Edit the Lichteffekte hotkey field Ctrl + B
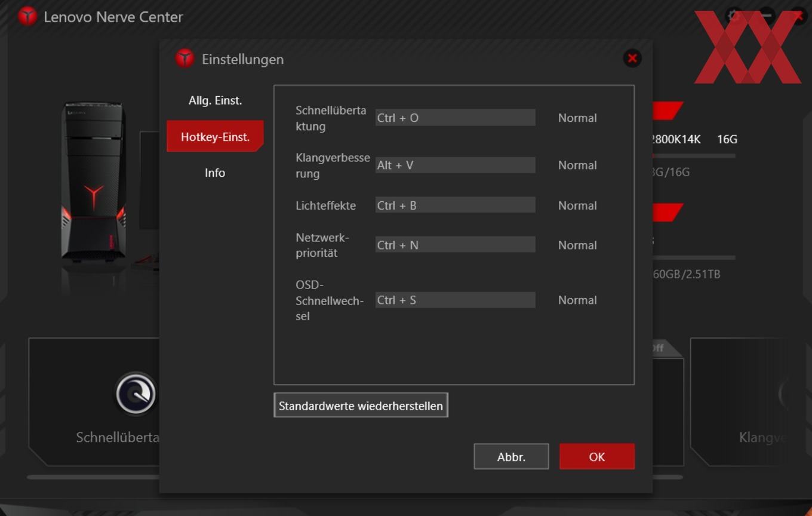Image resolution: width=812 pixels, height=516 pixels. pyautogui.click(x=455, y=205)
